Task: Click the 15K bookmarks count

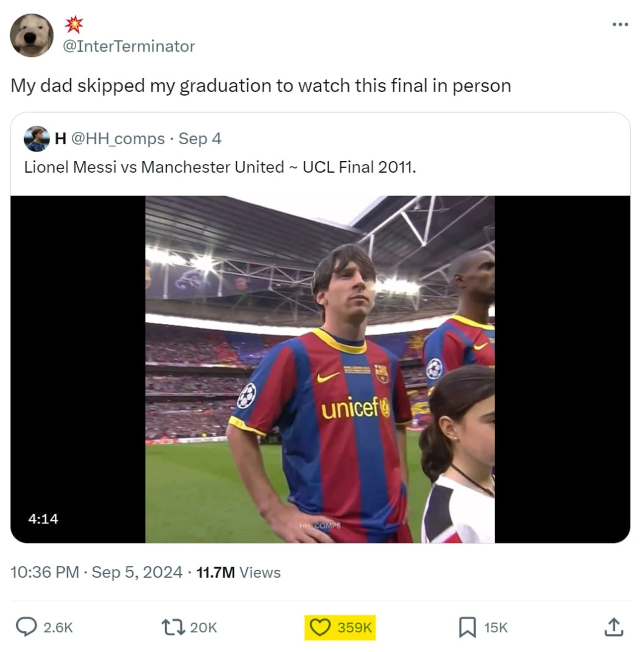Action: click(x=496, y=627)
